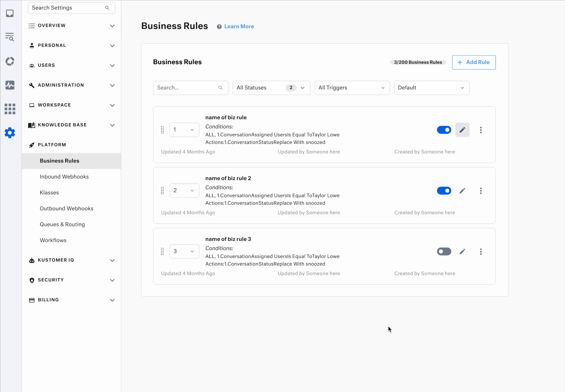Screen dimensions: 565x392
Task: Open Queues & Routing settings page
Action: [x=62, y=225]
